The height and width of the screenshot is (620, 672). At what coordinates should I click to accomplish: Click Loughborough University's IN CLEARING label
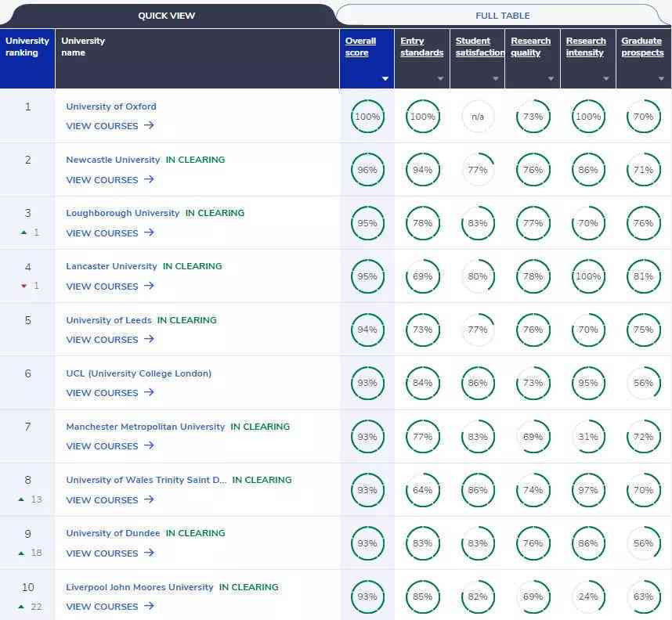point(215,213)
